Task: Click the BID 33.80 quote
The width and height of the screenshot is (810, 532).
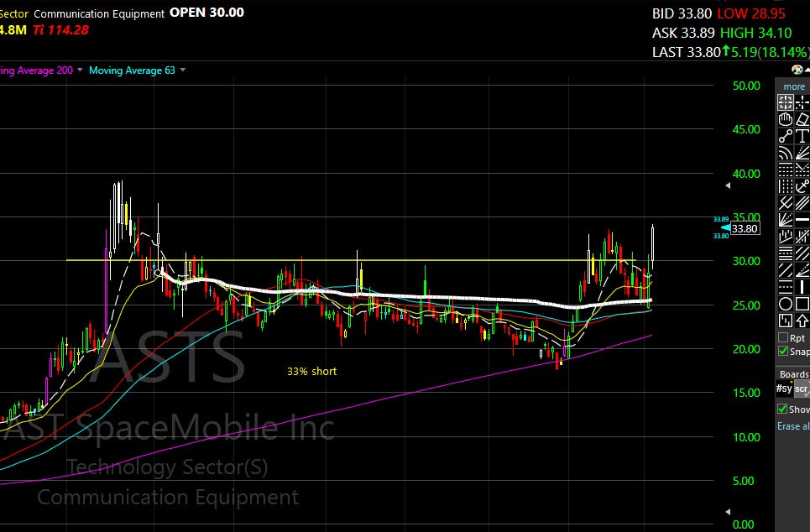Action: click(x=682, y=13)
